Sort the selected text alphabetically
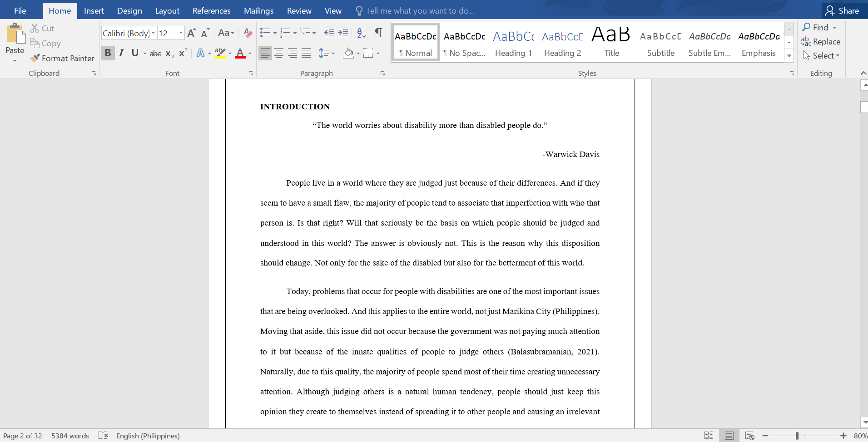This screenshot has width=868, height=442. 361,33
